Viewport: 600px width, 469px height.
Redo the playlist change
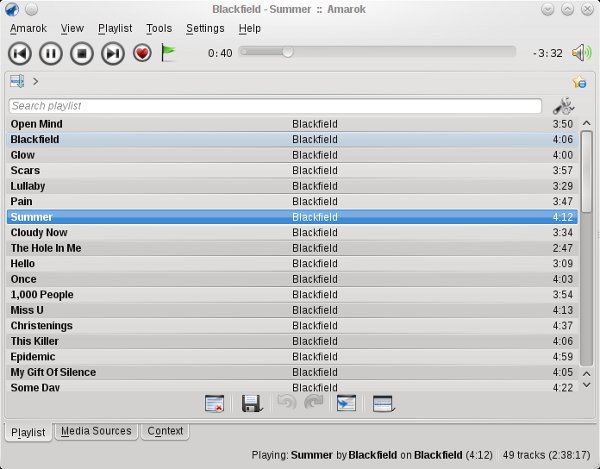point(314,402)
